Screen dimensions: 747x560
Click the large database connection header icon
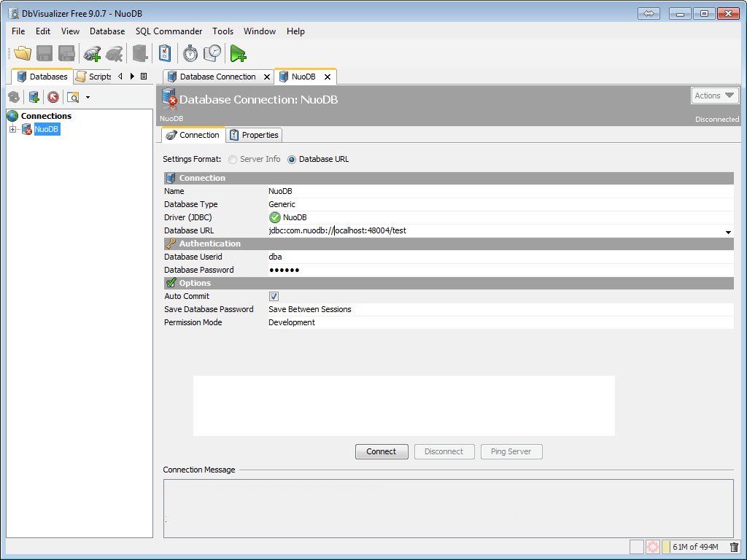(x=169, y=98)
